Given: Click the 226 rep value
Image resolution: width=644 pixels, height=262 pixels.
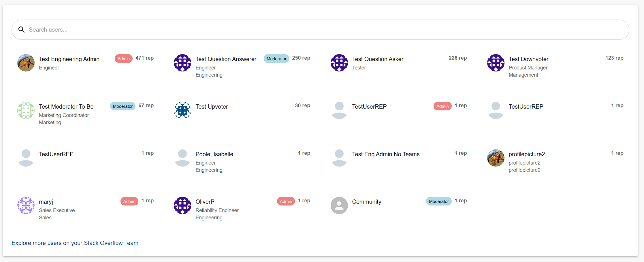Looking at the screenshot, I should (458, 58).
